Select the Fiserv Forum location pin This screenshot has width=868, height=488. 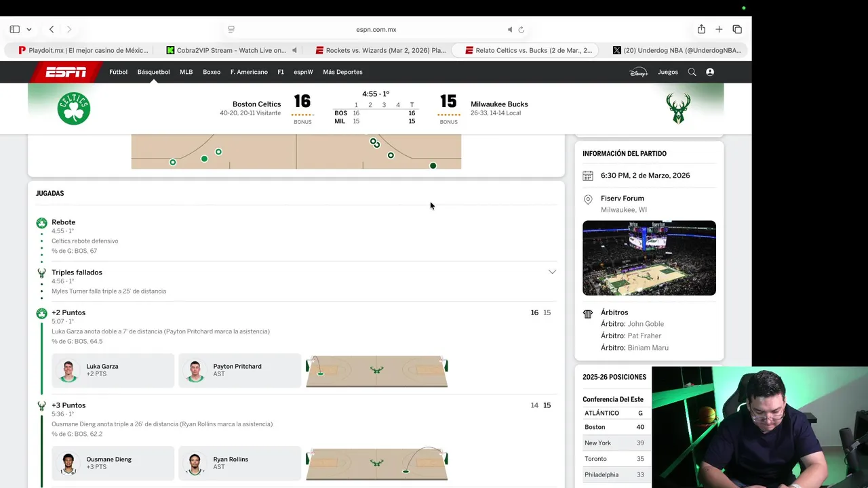[588, 199]
